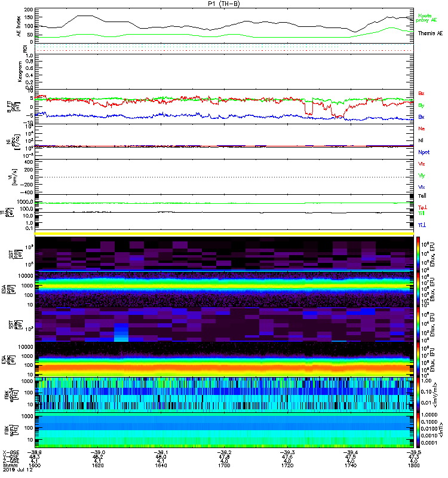The height and width of the screenshot is (478, 448).
Task: Select the red Te perpendicular legend entry
Action: [423, 207]
